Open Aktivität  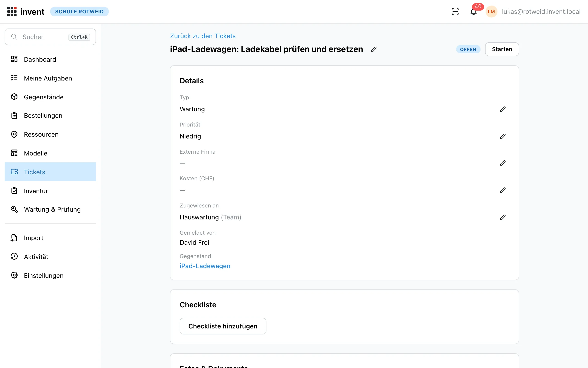click(50, 256)
